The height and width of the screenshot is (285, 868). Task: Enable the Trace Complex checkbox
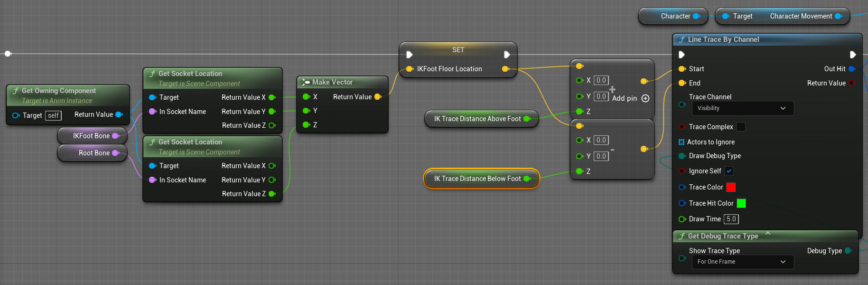[740, 127]
